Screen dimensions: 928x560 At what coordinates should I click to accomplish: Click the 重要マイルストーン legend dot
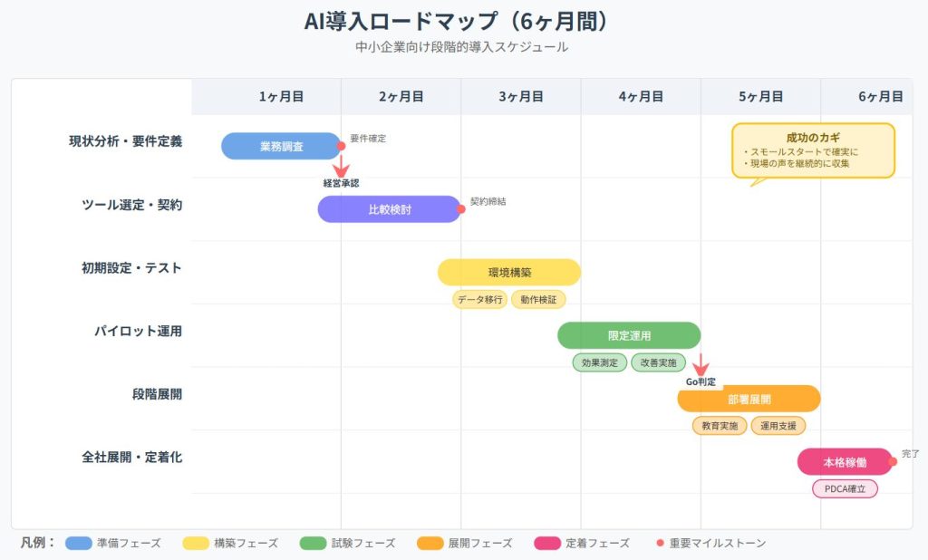661,544
